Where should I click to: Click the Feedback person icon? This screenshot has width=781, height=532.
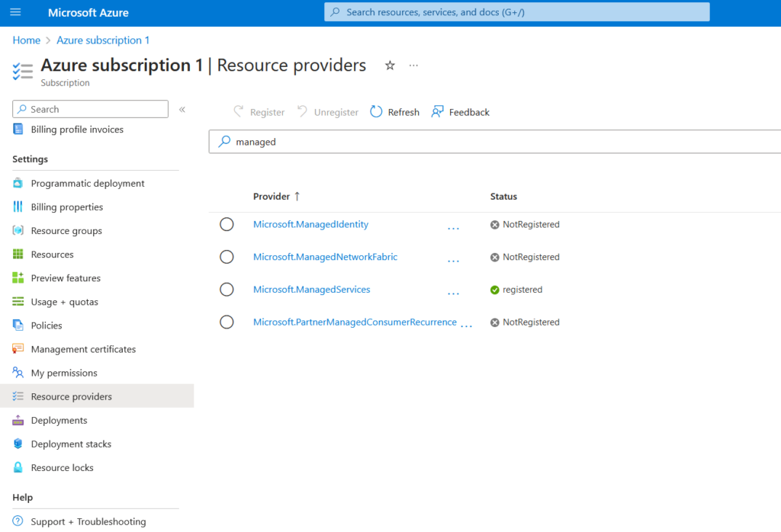click(x=437, y=112)
